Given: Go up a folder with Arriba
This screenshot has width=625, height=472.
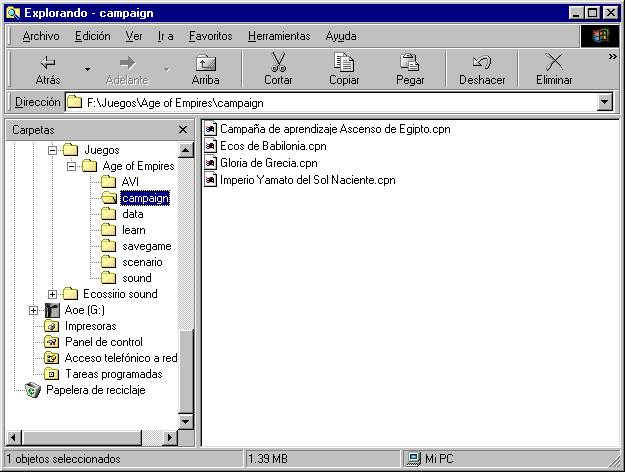Looking at the screenshot, I should pos(205,69).
